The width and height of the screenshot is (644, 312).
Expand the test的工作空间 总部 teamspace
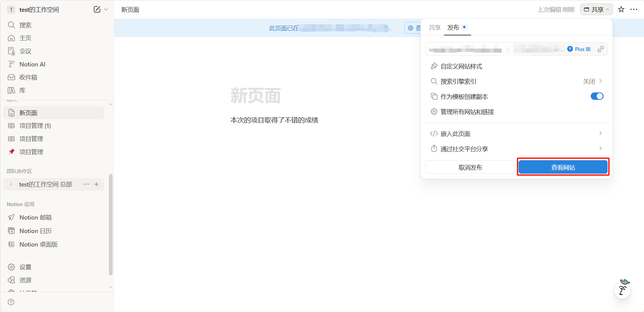(x=11, y=185)
